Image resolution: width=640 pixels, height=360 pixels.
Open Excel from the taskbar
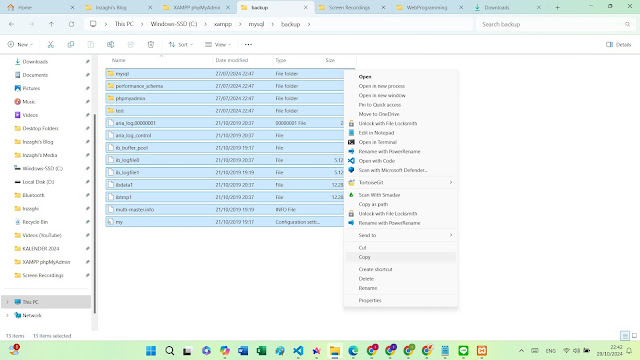[262, 351]
